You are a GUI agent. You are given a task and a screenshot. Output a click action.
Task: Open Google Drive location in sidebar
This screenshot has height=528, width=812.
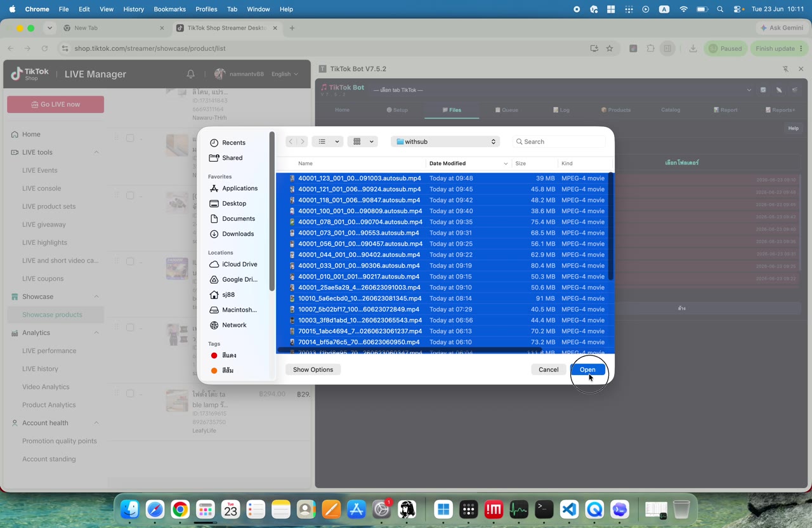pos(239,279)
